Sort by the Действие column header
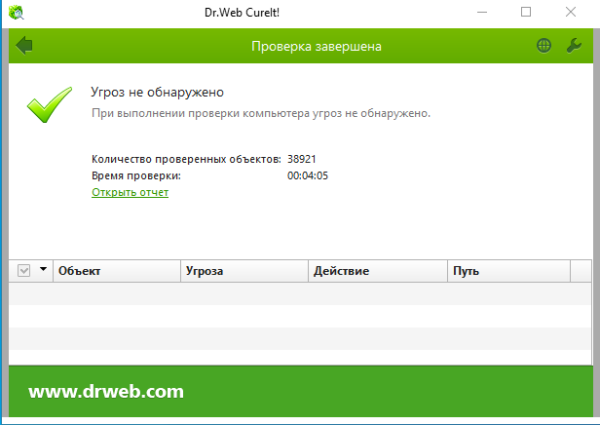Screen dimensions: 600x425 pyautogui.click(x=378, y=271)
